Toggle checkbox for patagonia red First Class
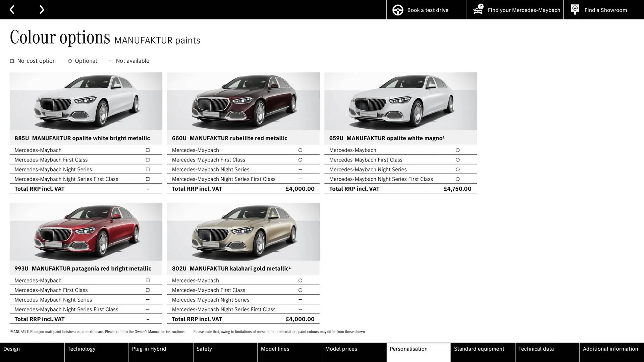644x362 pixels. point(148,290)
